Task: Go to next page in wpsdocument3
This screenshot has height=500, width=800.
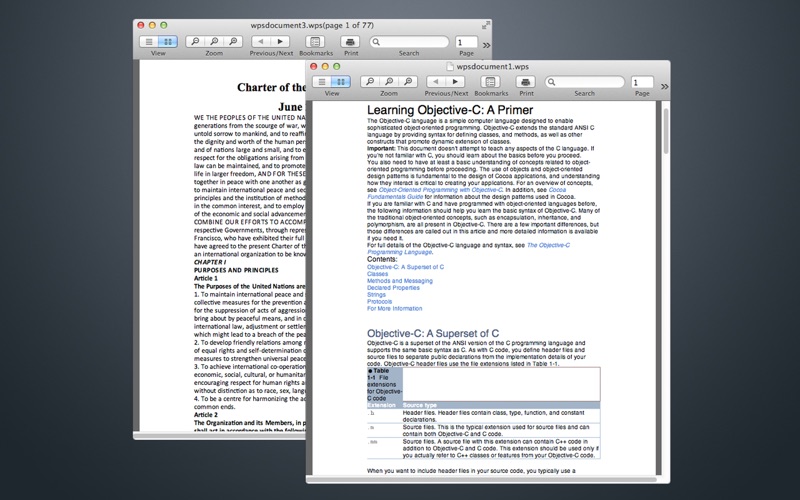Action: click(280, 42)
